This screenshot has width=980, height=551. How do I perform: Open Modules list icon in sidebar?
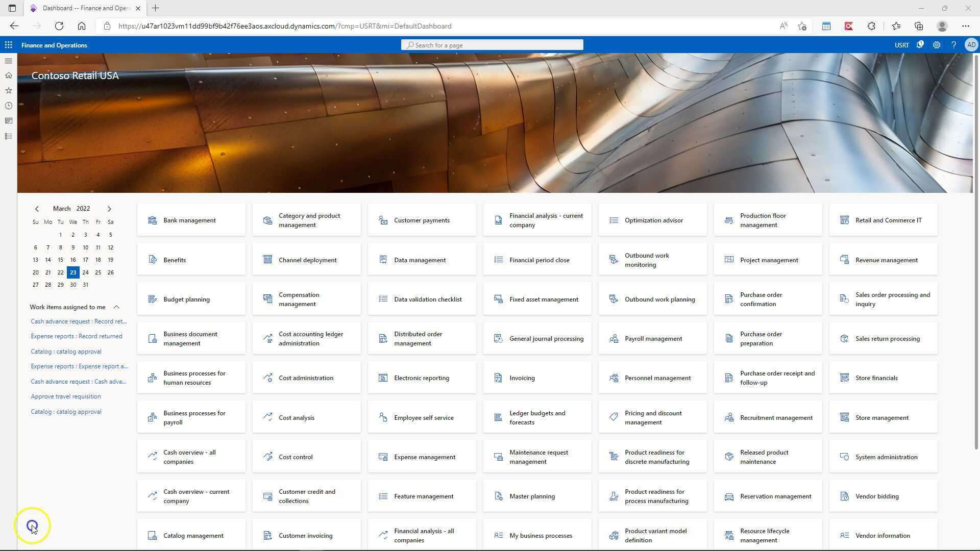(9, 136)
